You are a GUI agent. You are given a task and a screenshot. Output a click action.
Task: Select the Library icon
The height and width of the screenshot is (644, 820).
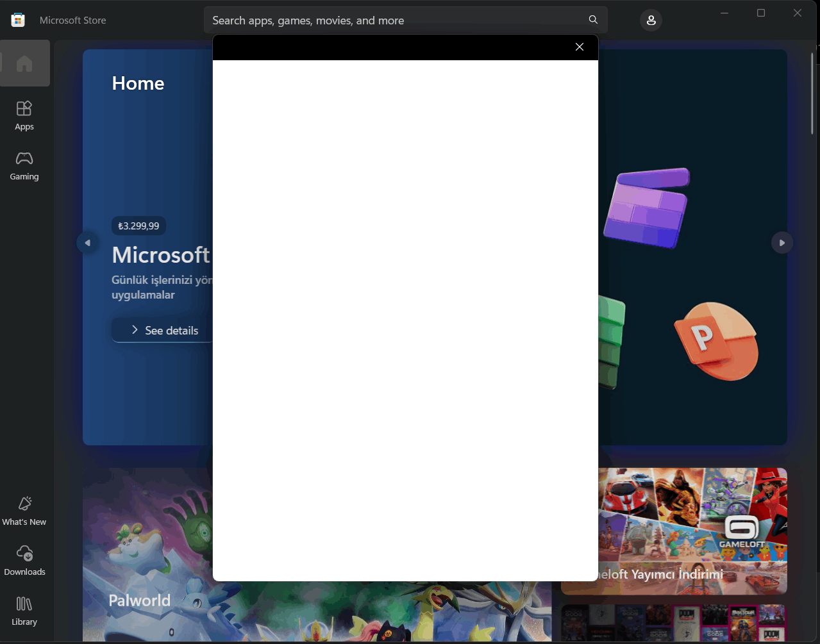click(24, 610)
